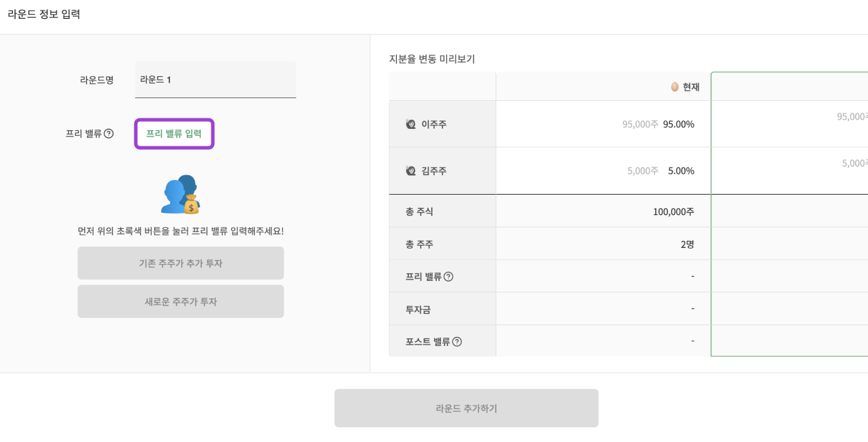Select the 95.00% share value for 이주주
Viewport: 868px width, 442px height.
pyautogui.click(x=678, y=125)
